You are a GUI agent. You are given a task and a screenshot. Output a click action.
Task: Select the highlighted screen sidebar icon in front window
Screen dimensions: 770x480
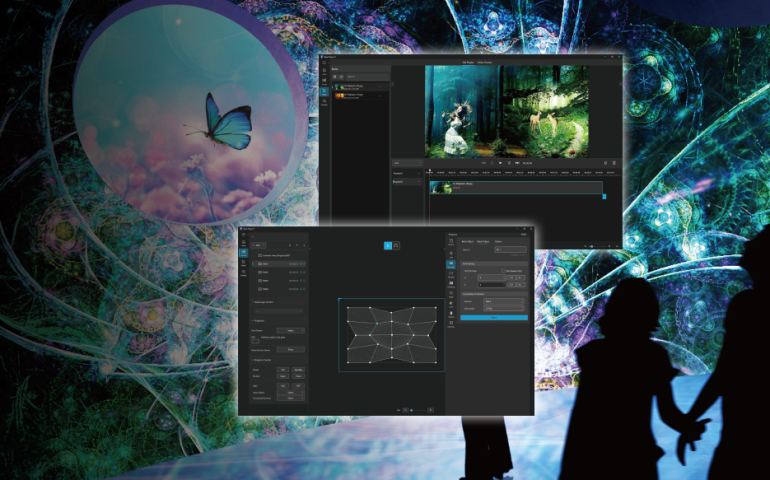[x=244, y=253]
